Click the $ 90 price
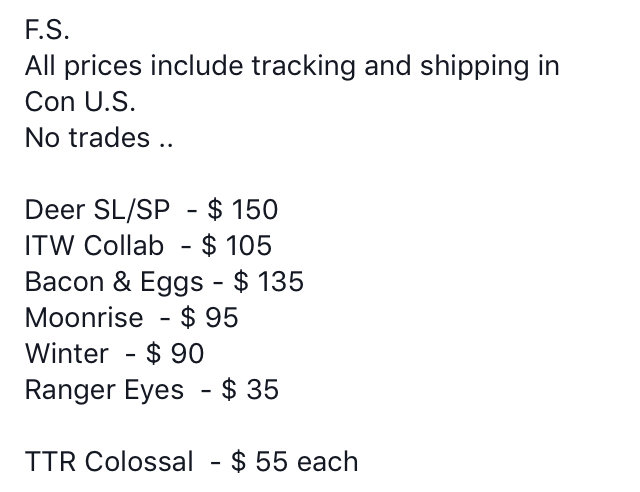640x492 pixels. 175,354
